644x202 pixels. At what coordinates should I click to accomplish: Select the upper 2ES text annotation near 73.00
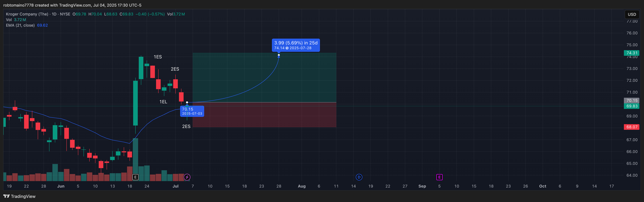point(175,69)
